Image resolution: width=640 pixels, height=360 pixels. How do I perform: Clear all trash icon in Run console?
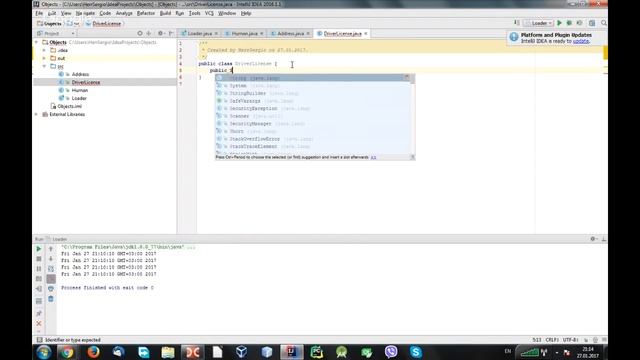(x=51, y=299)
